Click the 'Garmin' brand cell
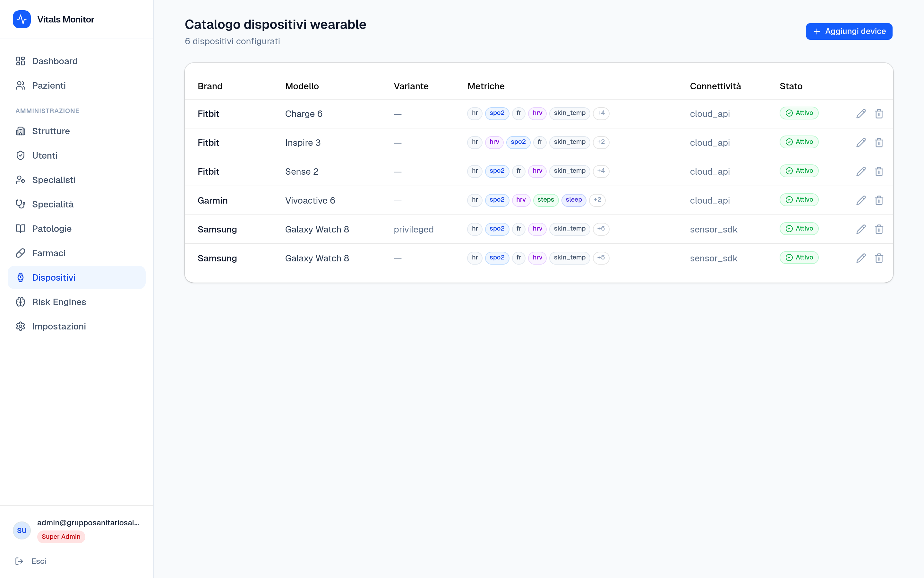The width and height of the screenshot is (924, 578). 212,200
